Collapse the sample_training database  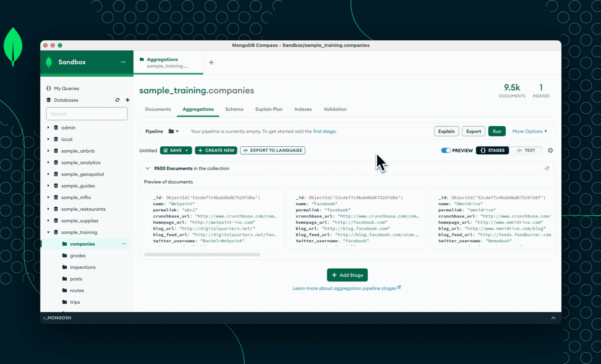click(48, 232)
